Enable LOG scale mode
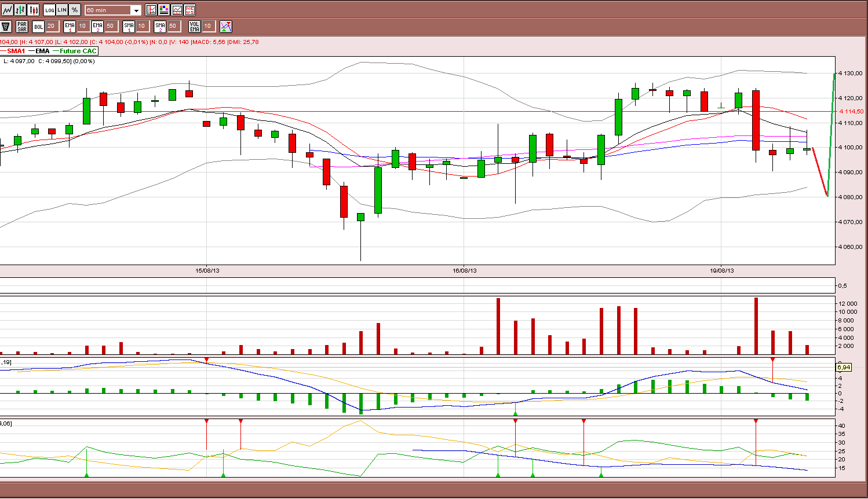 [49, 10]
